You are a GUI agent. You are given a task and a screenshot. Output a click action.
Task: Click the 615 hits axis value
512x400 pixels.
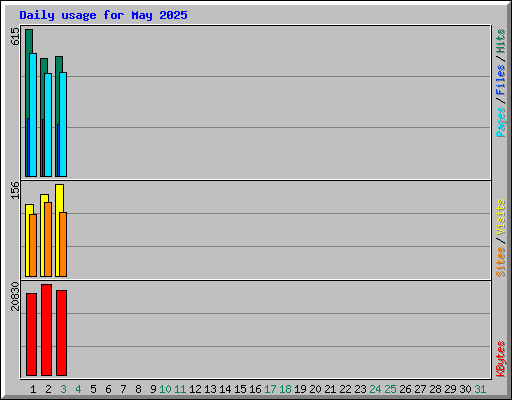pos(15,36)
